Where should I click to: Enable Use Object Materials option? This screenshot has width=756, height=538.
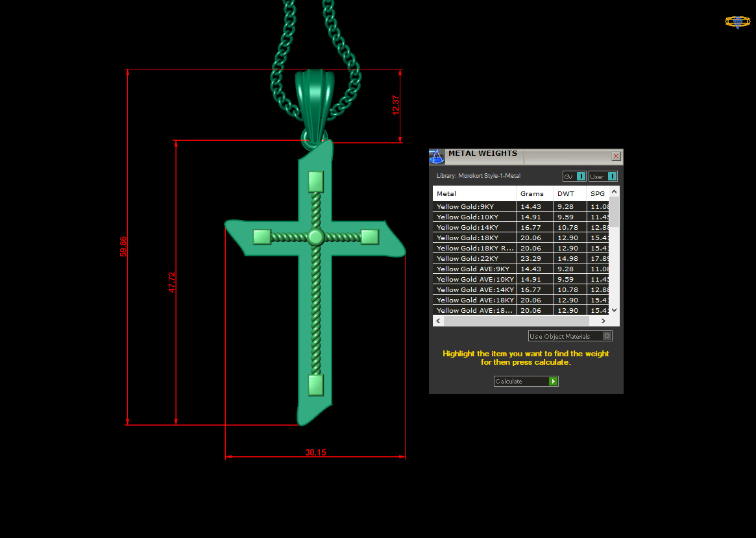point(570,336)
